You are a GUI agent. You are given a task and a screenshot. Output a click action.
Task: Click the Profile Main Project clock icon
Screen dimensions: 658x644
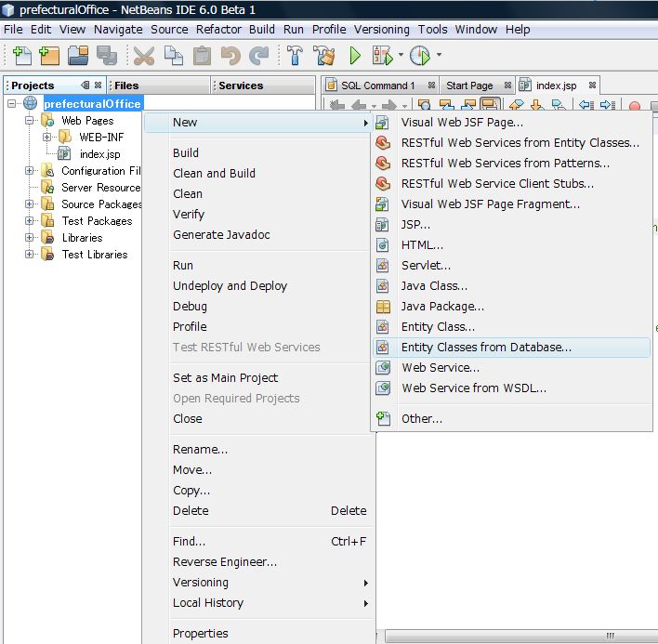coord(420,56)
